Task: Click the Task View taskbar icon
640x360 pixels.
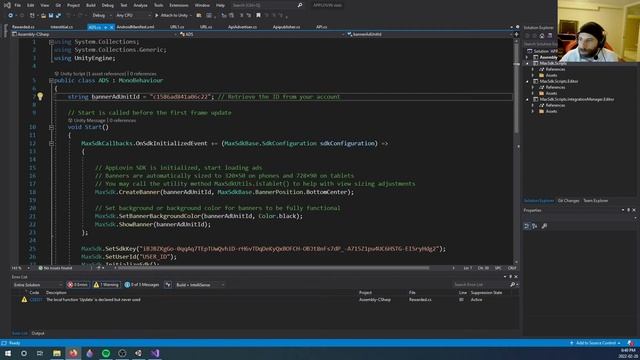Action: coord(40,353)
